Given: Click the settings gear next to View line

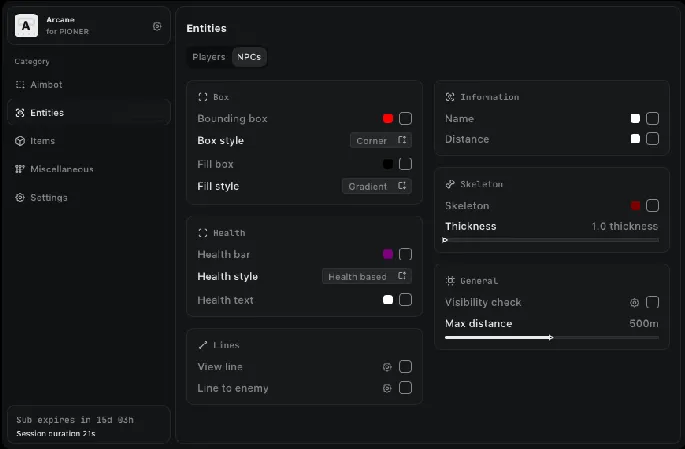Looking at the screenshot, I should click(x=387, y=367).
